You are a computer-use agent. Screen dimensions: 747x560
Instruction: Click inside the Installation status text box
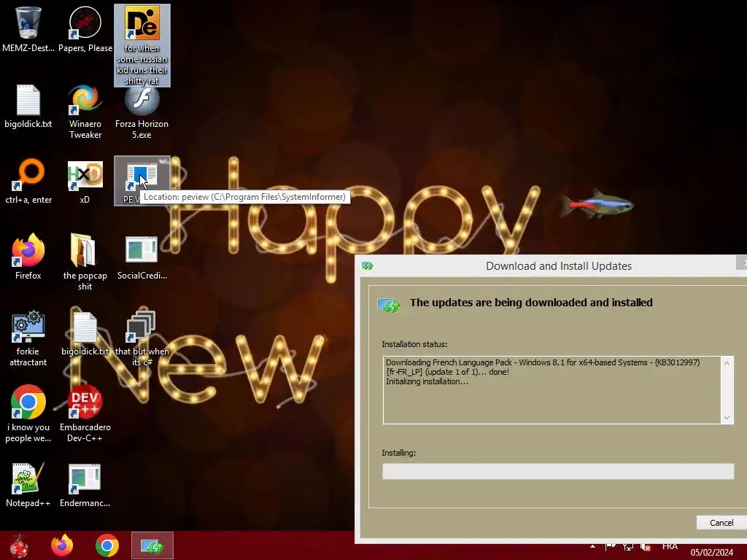[558, 390]
